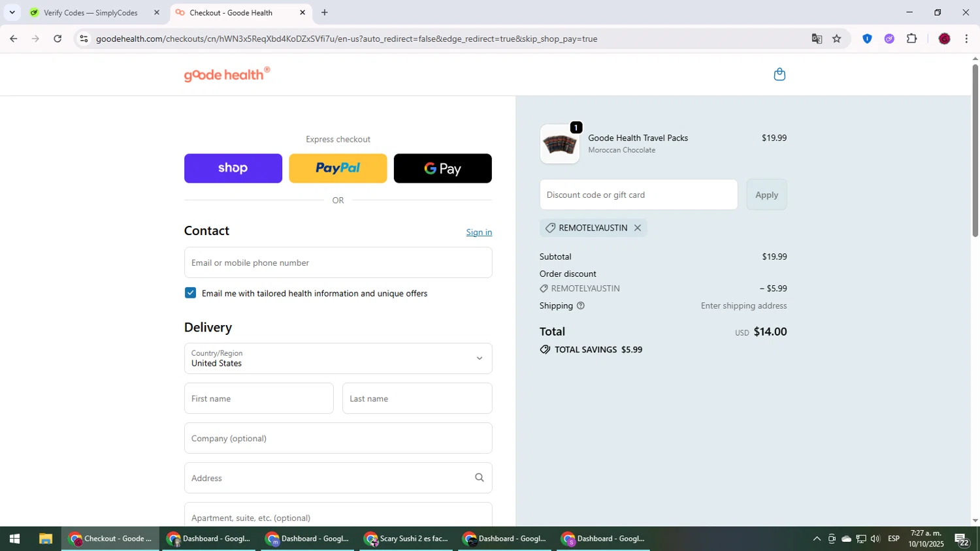Open the tab search dropdown arrow

(x=12, y=12)
